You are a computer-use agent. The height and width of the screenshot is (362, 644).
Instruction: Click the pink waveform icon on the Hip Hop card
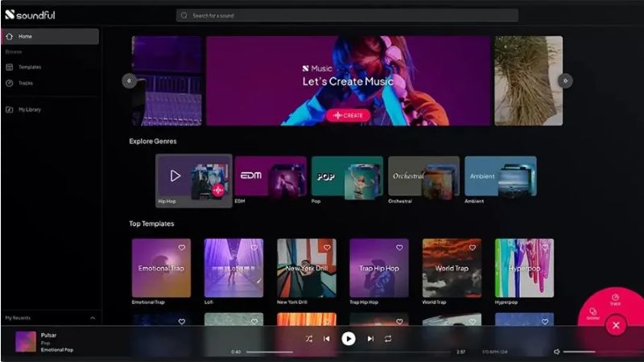point(218,191)
